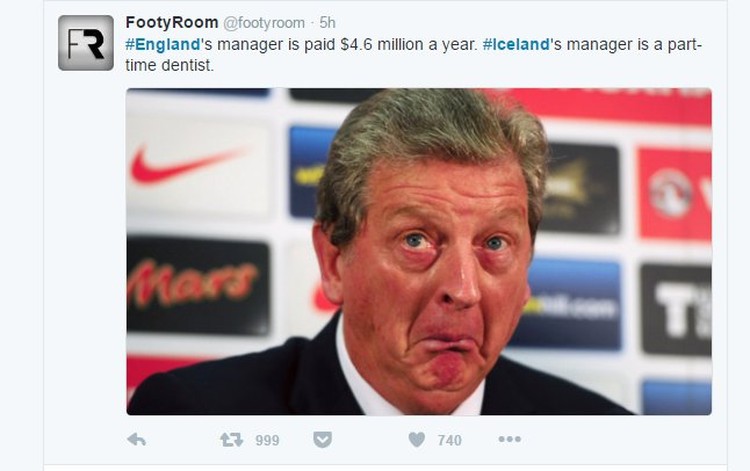Retweet using the retweet arrows icon
Viewport: 750px width, 471px height.
(x=232, y=439)
